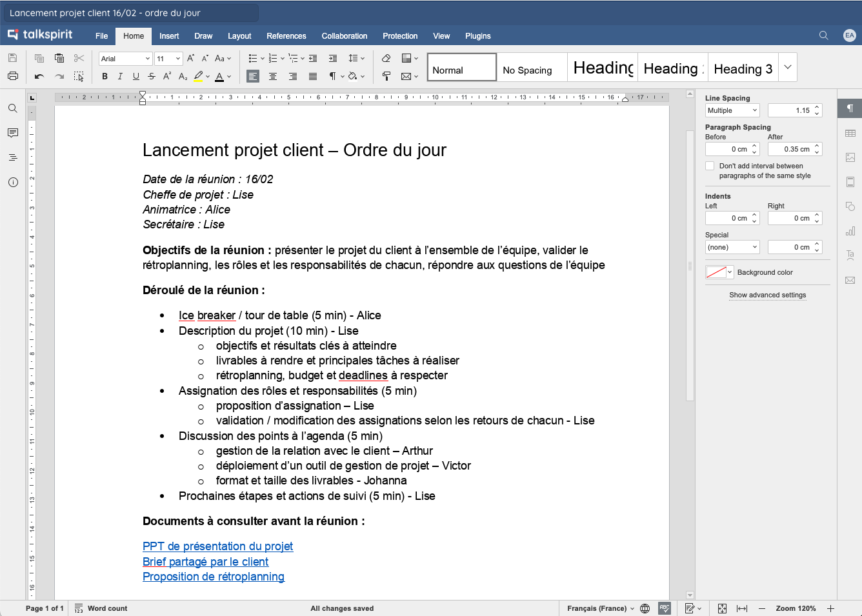Open Text Art settings in the right sidebar

point(850,255)
